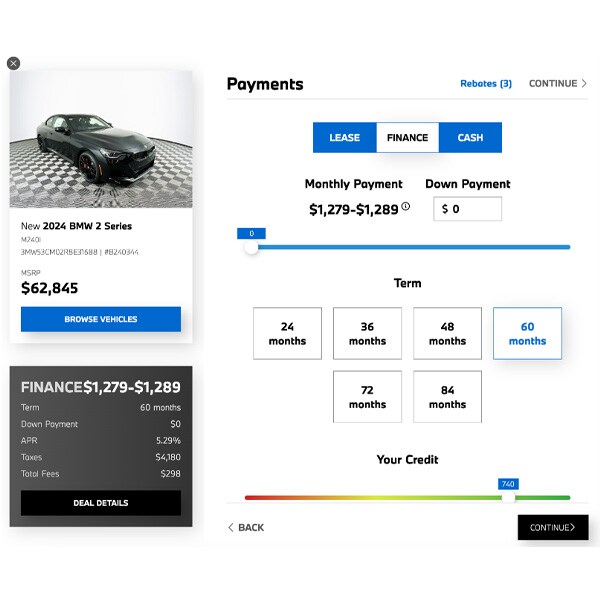
Task: Go back using the BACK chevron
Action: pos(246,527)
